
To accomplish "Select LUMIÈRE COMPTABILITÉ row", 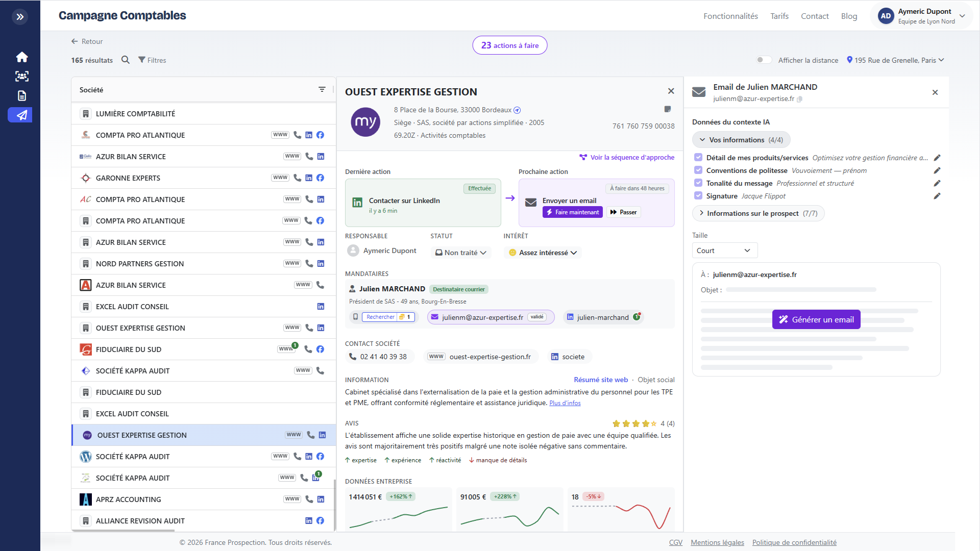I will tap(204, 113).
